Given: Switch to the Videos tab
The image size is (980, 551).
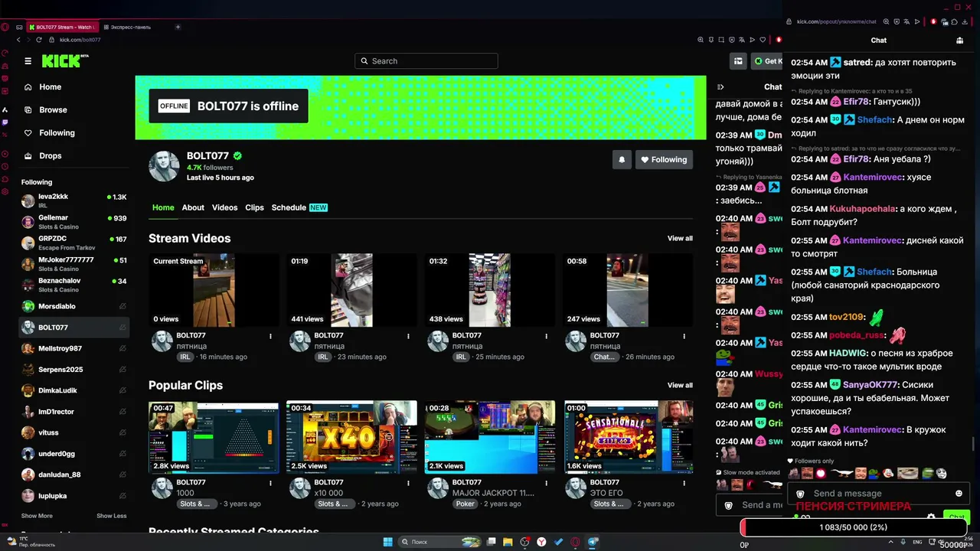Looking at the screenshot, I should 225,207.
